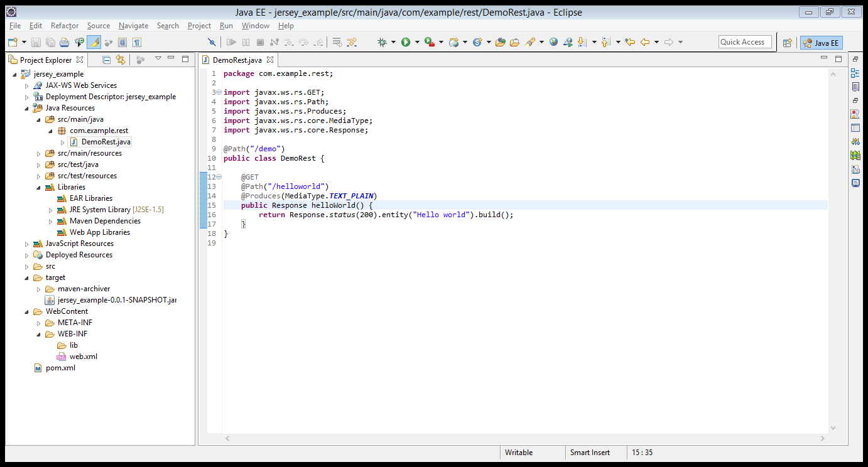Image resolution: width=868 pixels, height=467 pixels.
Task: Click the Previous Annotation icon
Action: (605, 42)
